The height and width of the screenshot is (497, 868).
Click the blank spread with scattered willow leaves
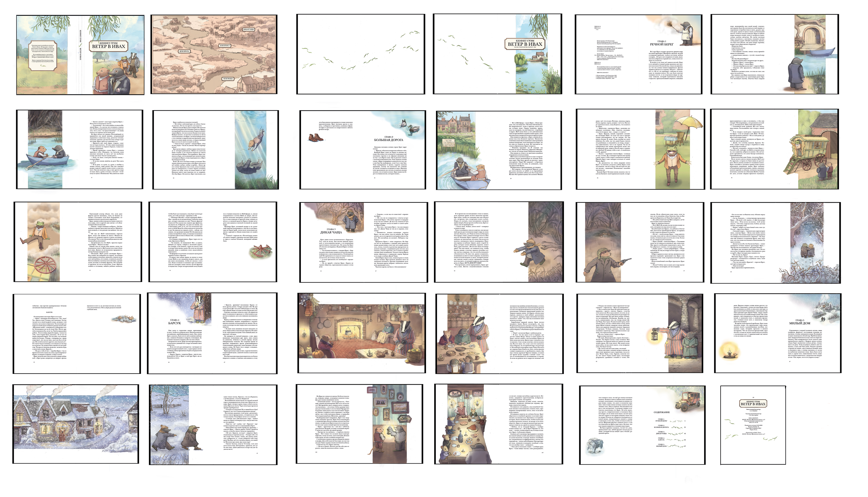pos(361,54)
